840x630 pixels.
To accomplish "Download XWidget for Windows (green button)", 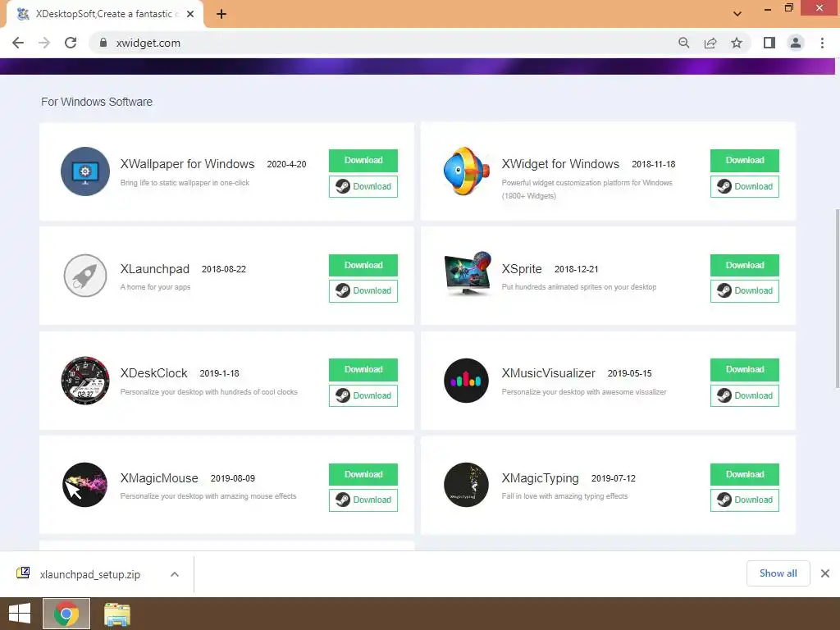I will click(x=745, y=161).
